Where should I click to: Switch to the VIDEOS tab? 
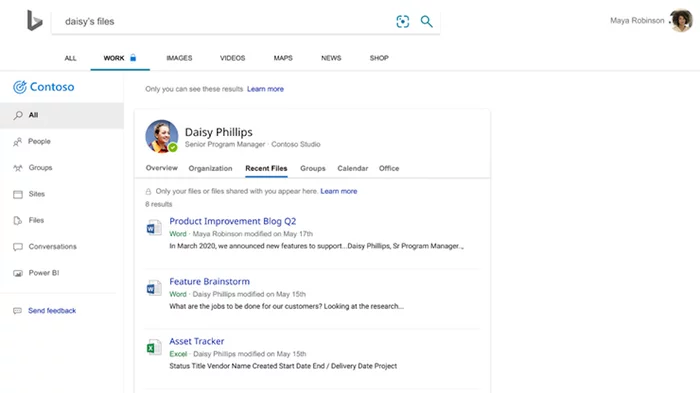(x=232, y=58)
